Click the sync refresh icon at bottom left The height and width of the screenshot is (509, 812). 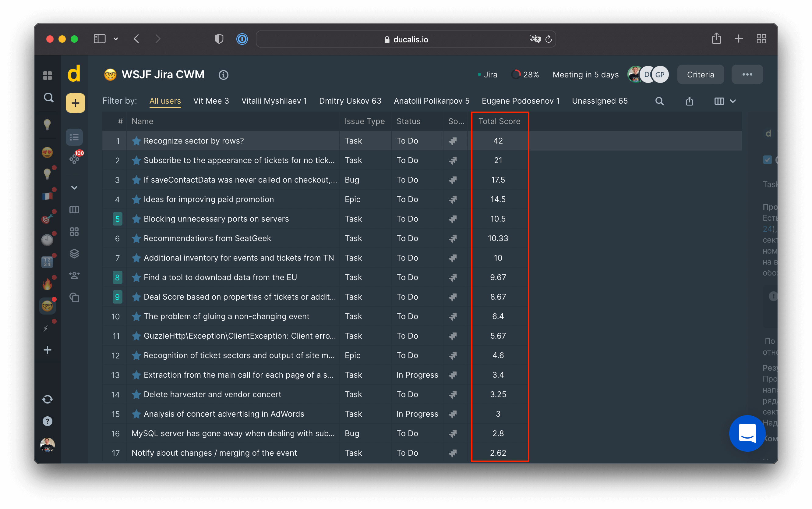pyautogui.click(x=48, y=399)
